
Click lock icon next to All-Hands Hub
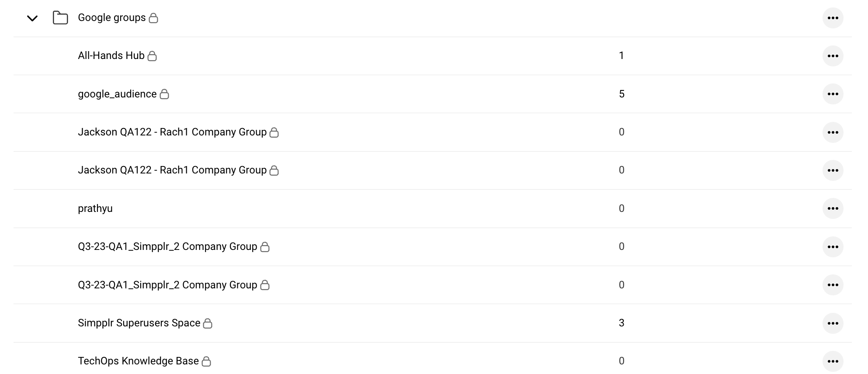152,56
